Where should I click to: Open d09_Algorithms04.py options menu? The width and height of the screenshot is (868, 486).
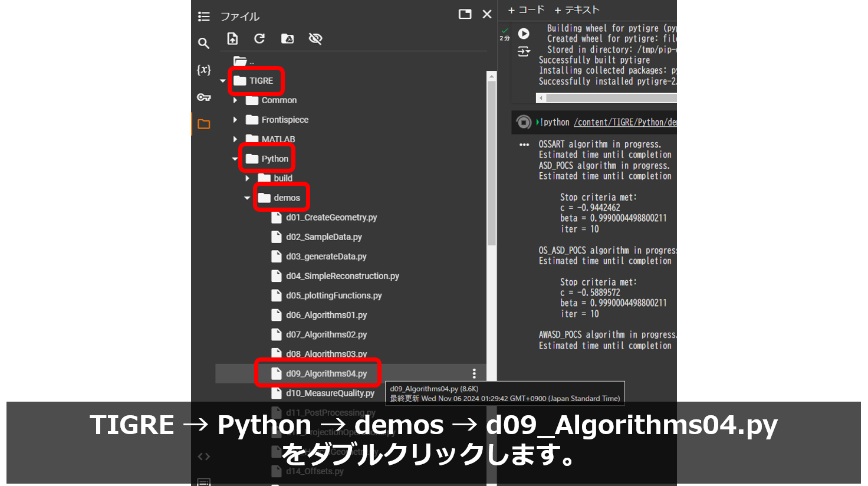[474, 373]
